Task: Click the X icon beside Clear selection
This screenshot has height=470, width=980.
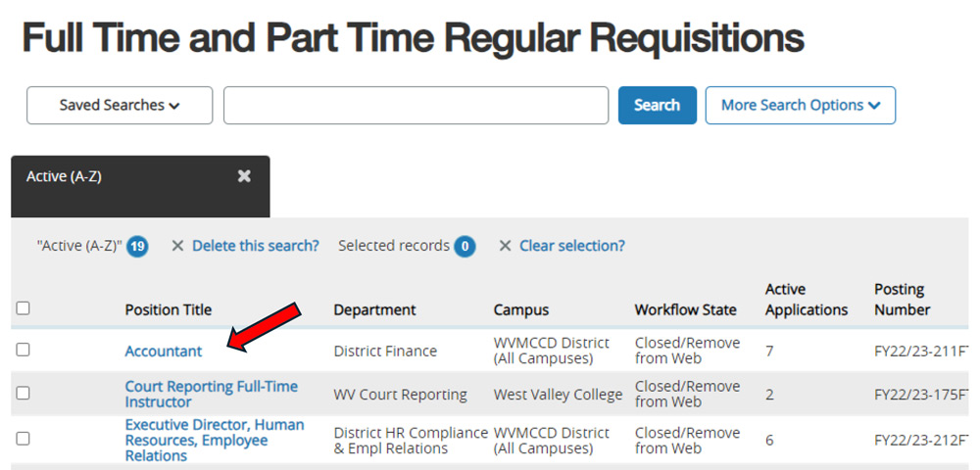Action: coord(505,246)
